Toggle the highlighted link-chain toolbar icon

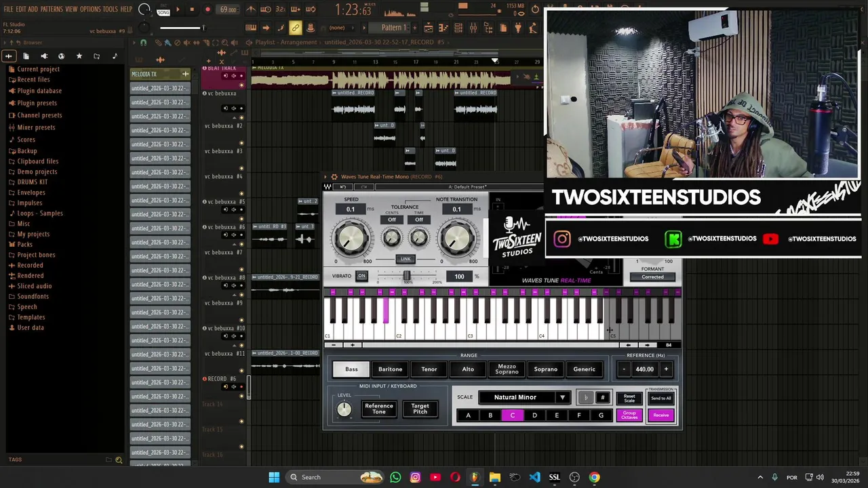click(x=295, y=28)
